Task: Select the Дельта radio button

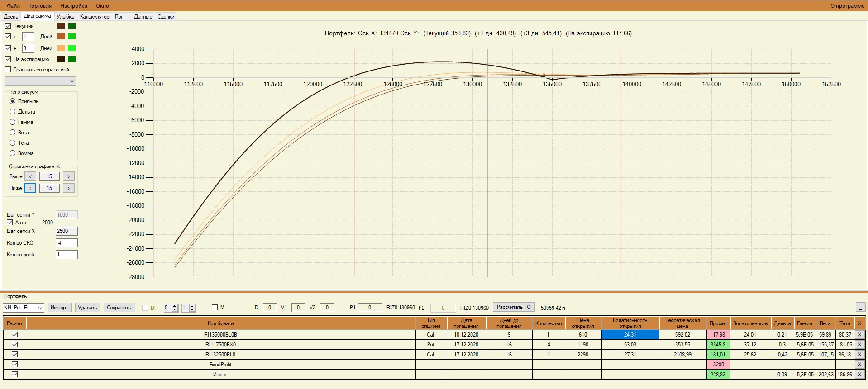Action: click(13, 112)
